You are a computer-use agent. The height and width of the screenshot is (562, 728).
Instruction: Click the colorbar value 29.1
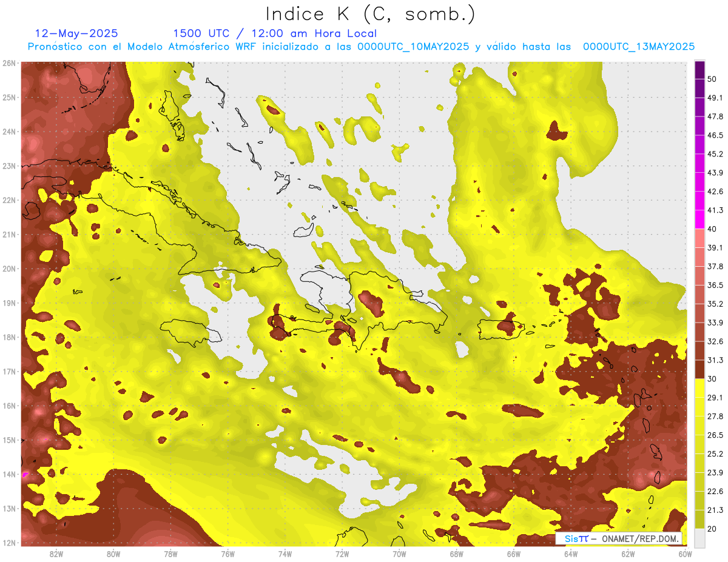tap(715, 398)
